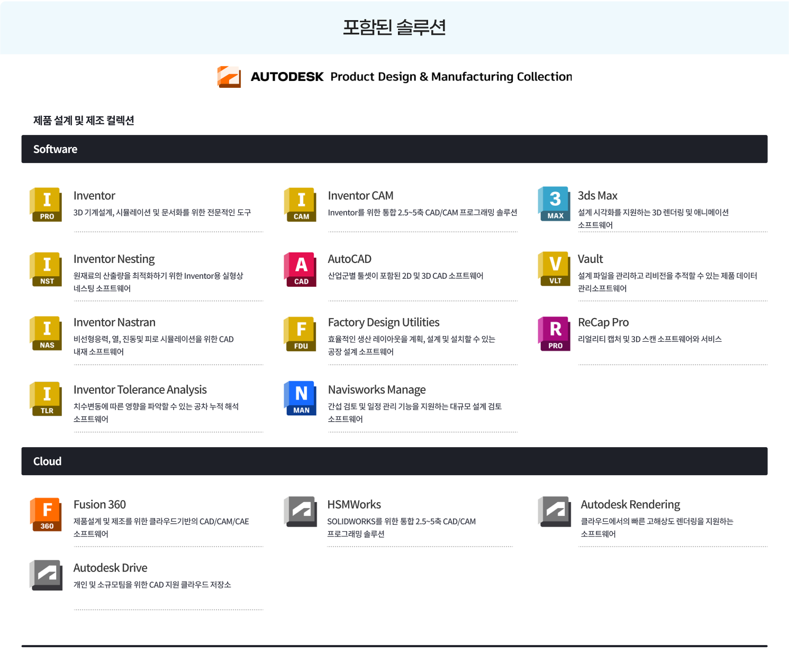789x672 pixels.
Task: Click the Autodesk Drive description about 클라우드 저장소
Action: [152, 585]
